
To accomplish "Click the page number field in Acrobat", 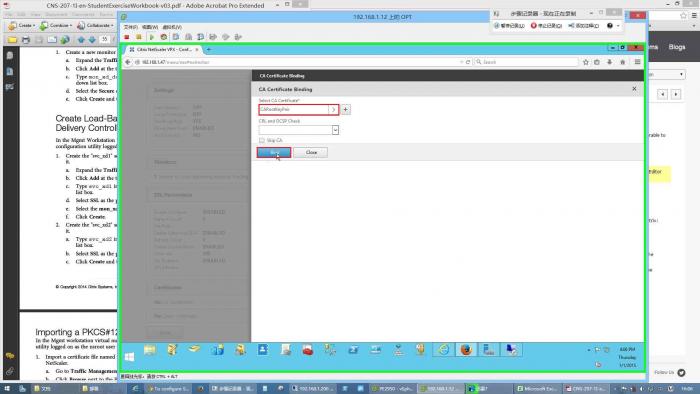I will 104,40.
